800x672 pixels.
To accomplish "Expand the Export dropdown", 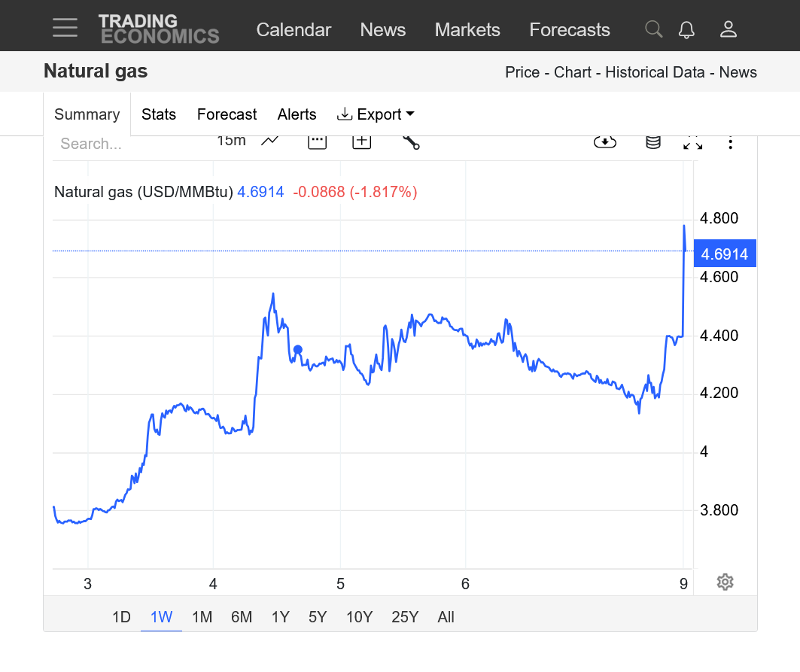I will tap(376, 114).
